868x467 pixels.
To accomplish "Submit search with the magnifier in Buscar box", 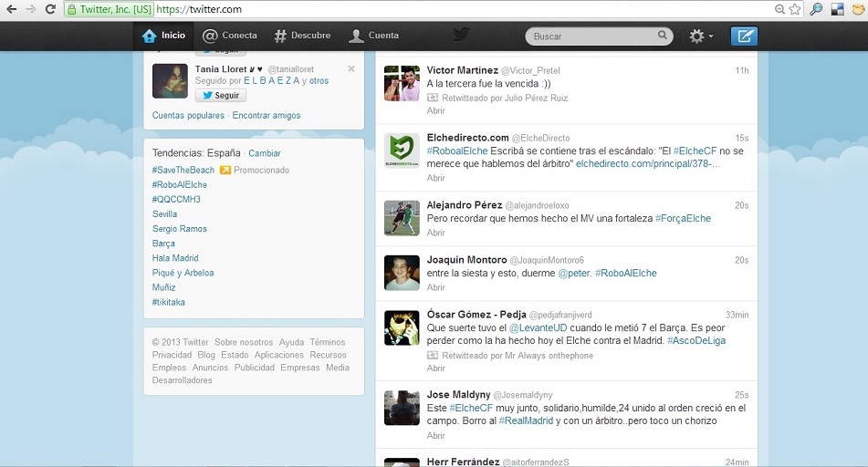I will point(662,36).
